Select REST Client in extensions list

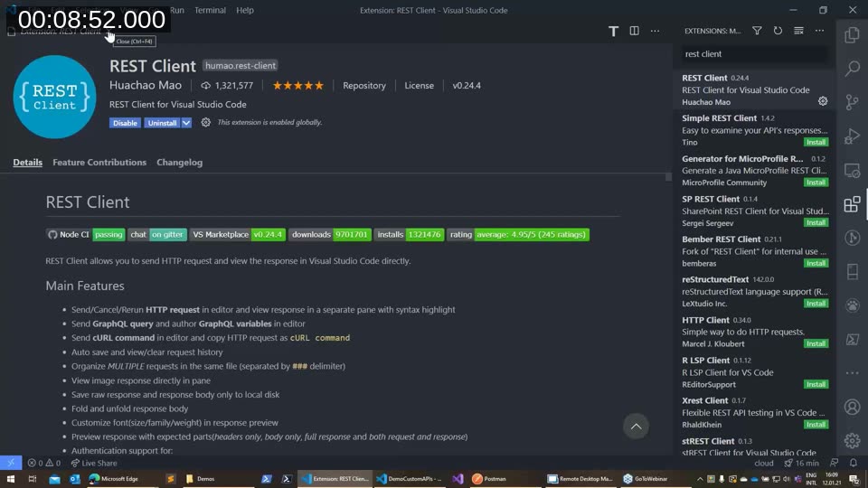[x=754, y=89]
